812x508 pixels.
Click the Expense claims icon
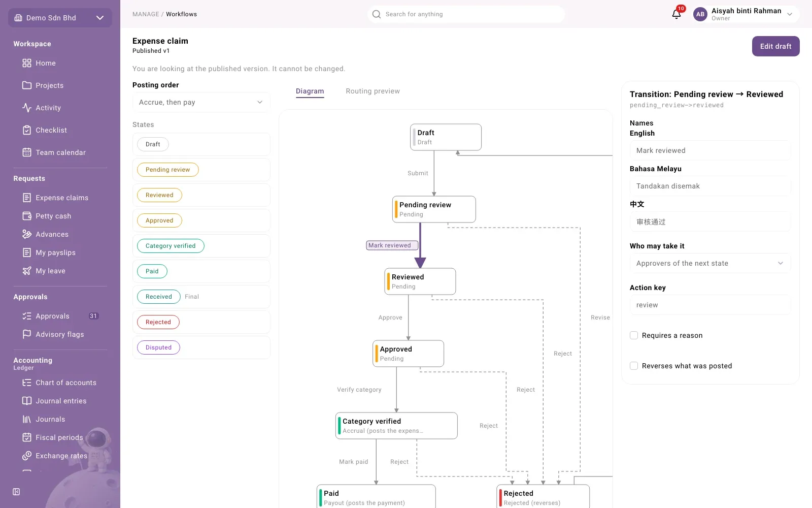click(27, 198)
